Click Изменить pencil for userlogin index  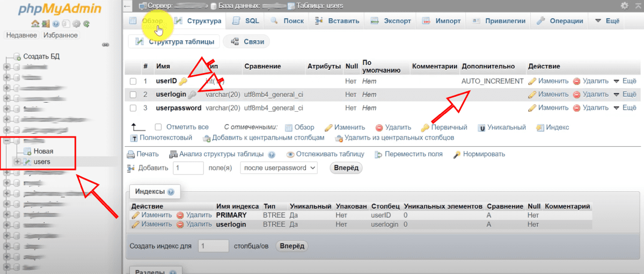click(136, 224)
